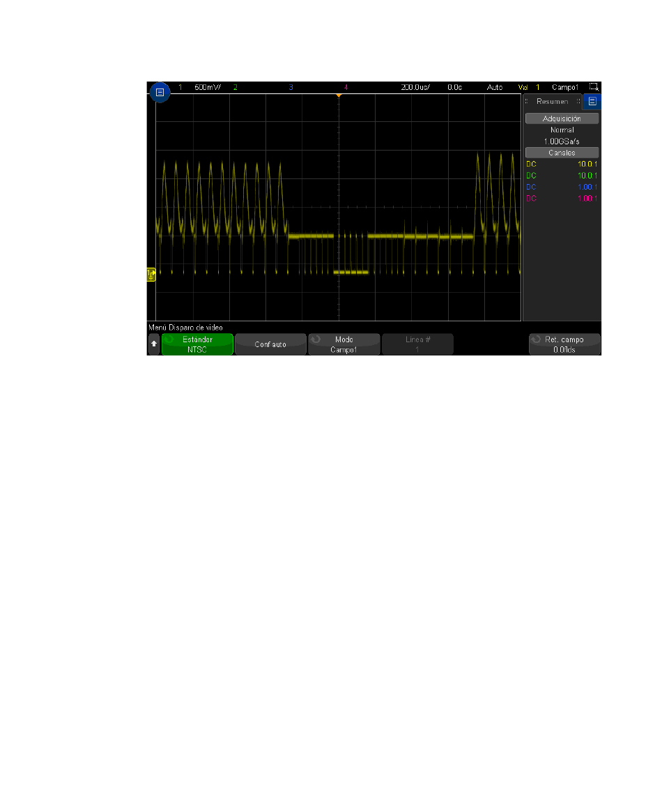This screenshot has height=812, width=662.
Task: Click the Adquisición button
Action: coord(562,118)
